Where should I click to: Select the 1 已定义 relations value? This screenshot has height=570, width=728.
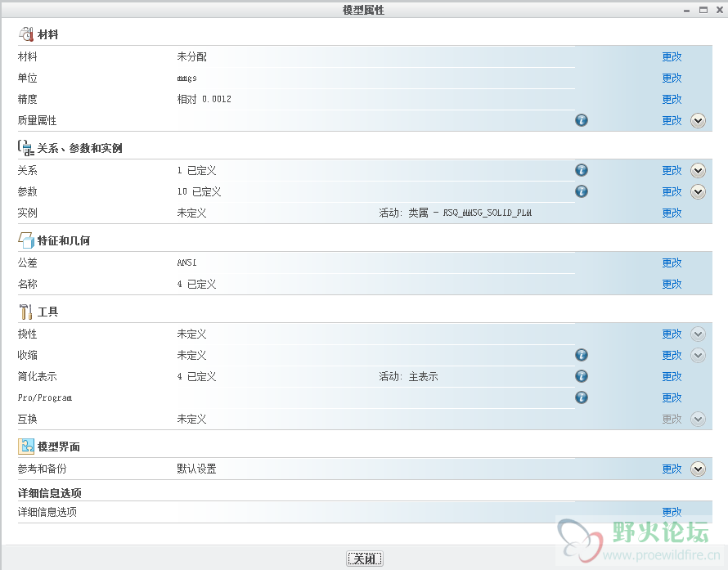(196, 171)
